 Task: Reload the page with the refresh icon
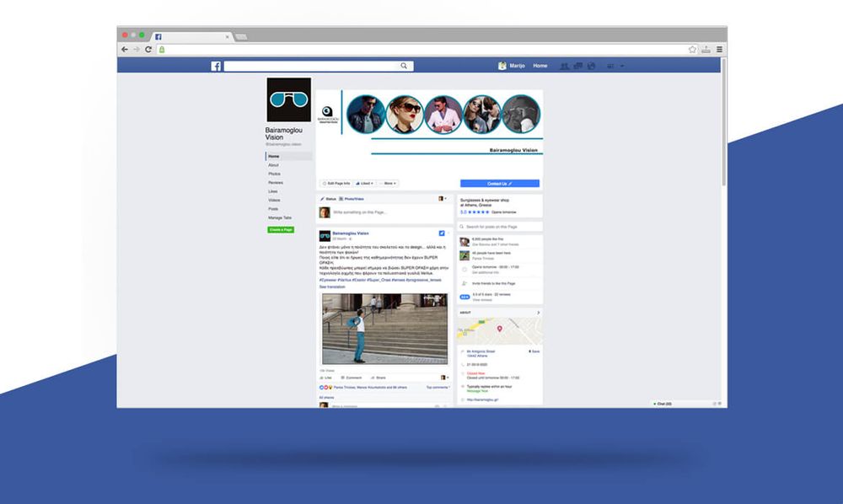[148, 50]
